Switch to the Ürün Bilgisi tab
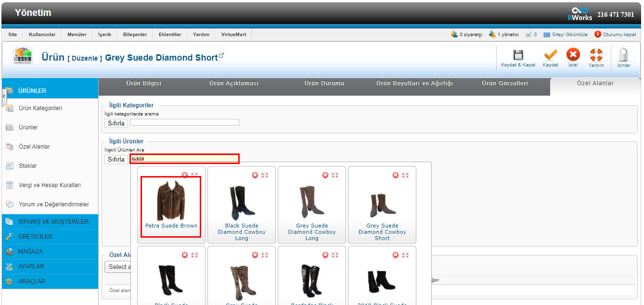 click(144, 83)
